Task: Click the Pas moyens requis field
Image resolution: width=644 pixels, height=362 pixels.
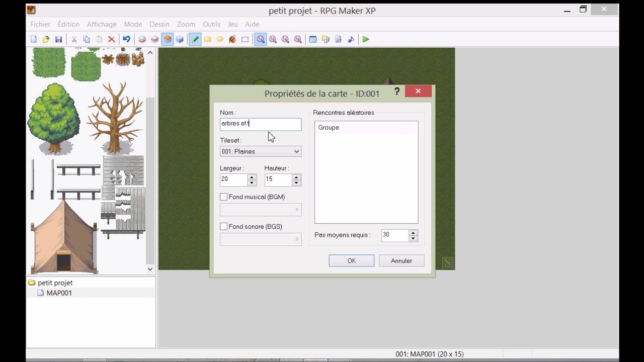Action: [395, 235]
